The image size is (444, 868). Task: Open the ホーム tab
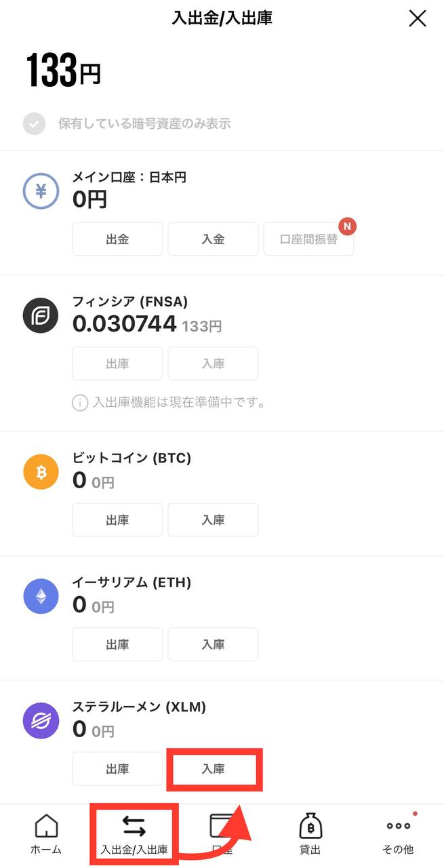pyautogui.click(x=45, y=833)
